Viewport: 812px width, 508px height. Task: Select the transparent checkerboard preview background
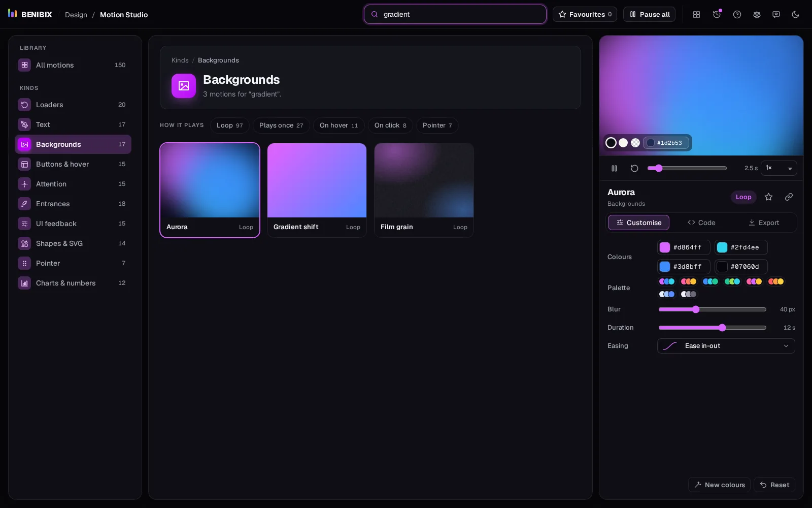click(x=635, y=143)
